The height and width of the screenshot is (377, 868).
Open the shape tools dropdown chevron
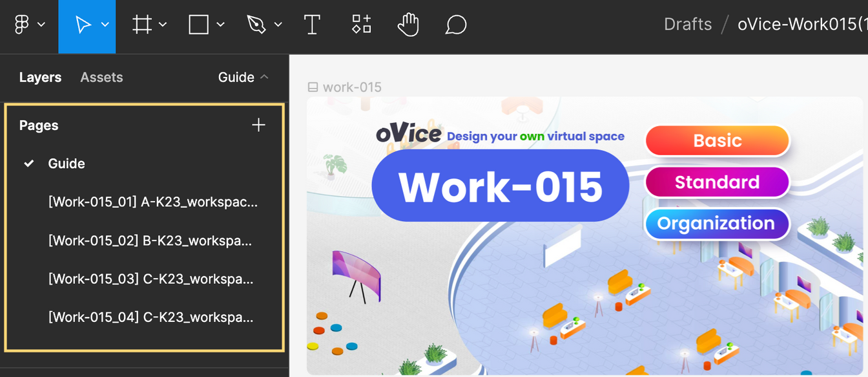tap(220, 25)
